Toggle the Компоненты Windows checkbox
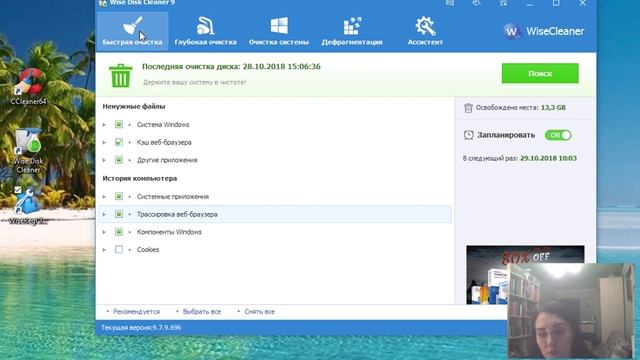This screenshot has height=360, width=640. point(119,232)
